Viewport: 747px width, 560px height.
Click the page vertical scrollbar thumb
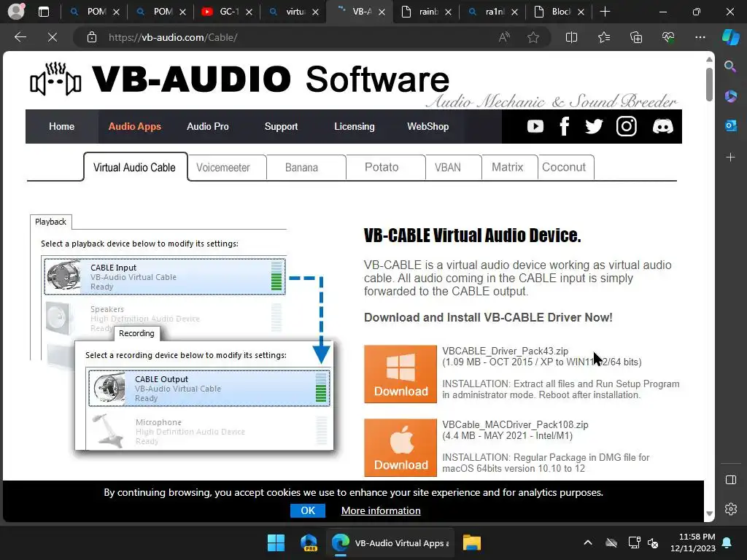[x=709, y=85]
